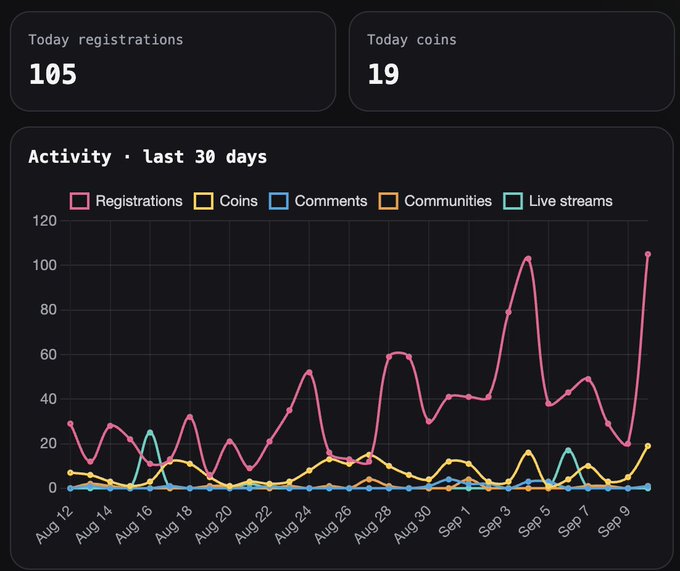680x571 pixels.
Task: Click the 120 y-axis label
Action: click(x=45, y=221)
